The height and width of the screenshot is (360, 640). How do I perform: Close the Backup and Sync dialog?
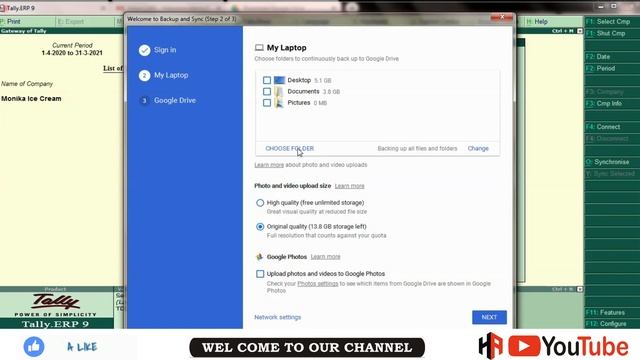coord(502,17)
